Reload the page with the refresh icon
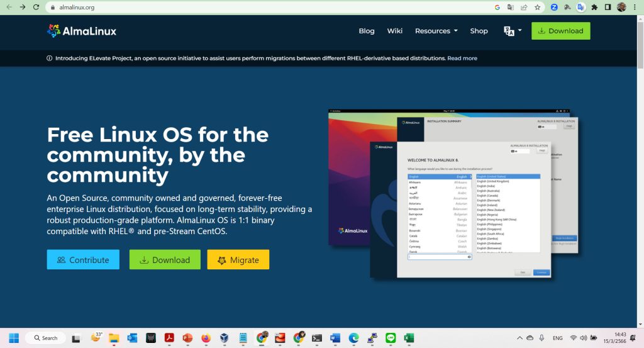The height and width of the screenshot is (348, 644). (x=36, y=8)
